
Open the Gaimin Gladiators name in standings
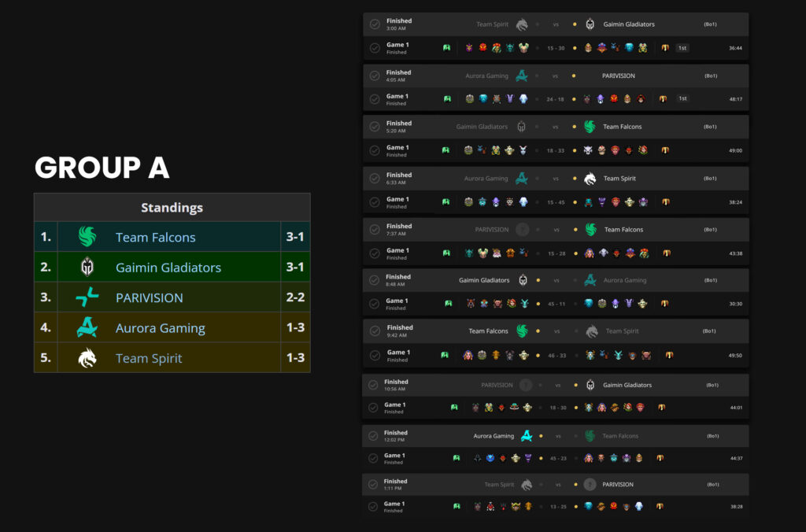pyautogui.click(x=168, y=268)
